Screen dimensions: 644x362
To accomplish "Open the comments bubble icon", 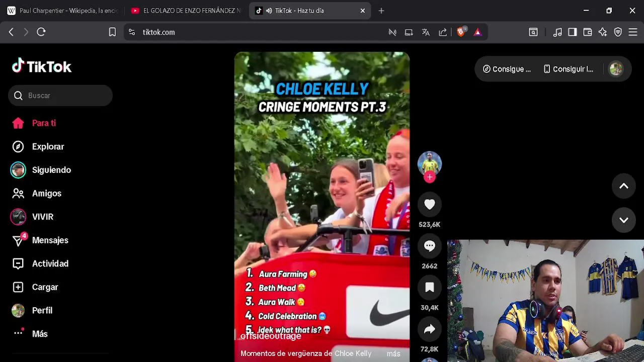I will point(430,245).
